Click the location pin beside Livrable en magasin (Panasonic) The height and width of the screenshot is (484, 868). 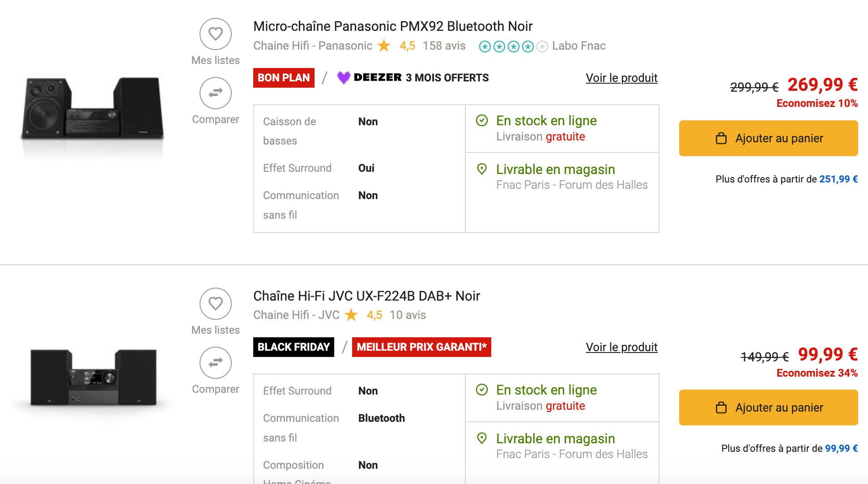[482, 170]
